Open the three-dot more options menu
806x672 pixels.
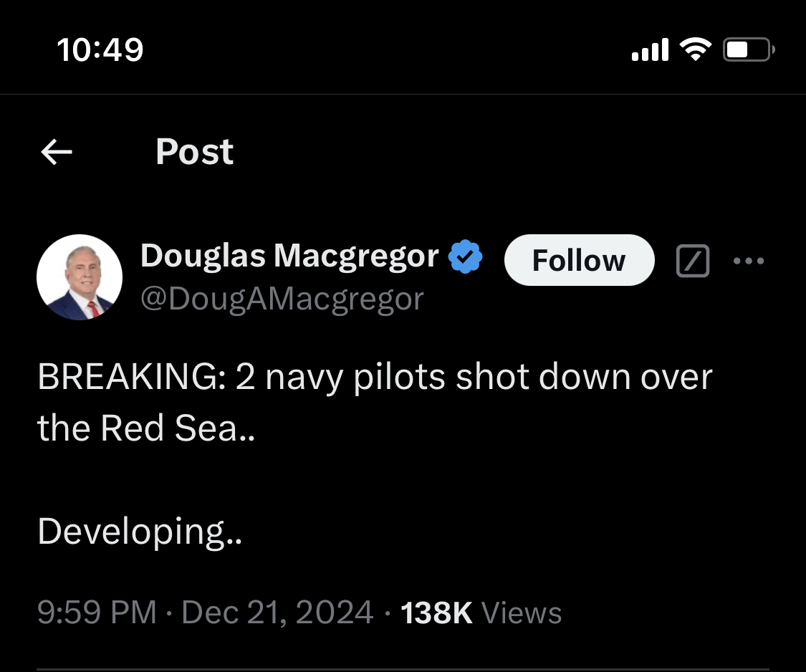(749, 261)
